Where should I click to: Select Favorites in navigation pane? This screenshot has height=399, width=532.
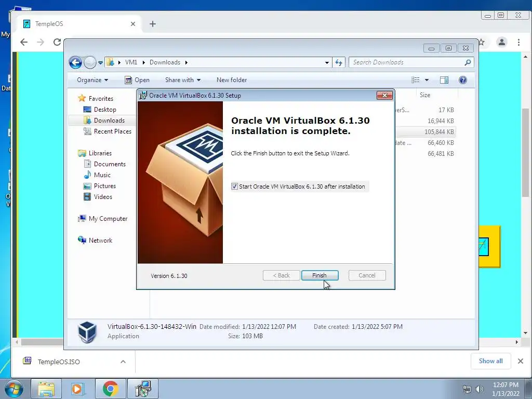click(x=101, y=98)
